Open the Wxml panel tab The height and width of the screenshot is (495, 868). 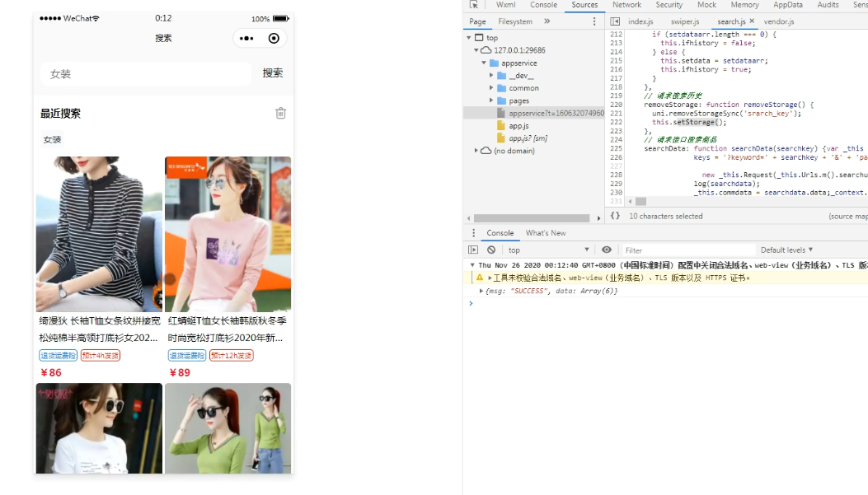coord(505,5)
